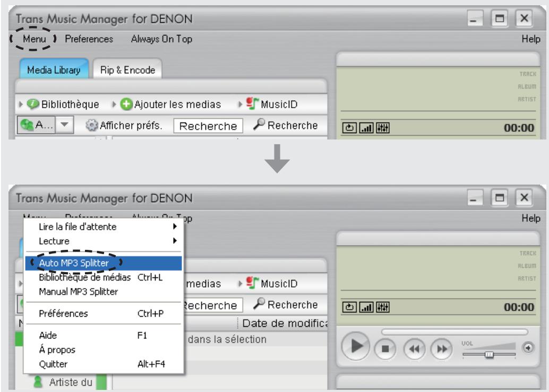The width and height of the screenshot is (549, 392).
Task: Minimize the lower window
Action: tap(475, 198)
